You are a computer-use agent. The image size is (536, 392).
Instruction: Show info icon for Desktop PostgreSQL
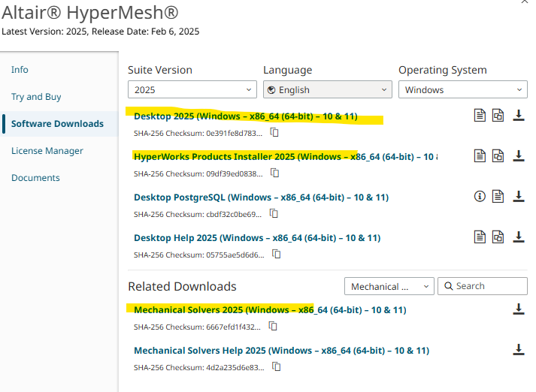(480, 196)
